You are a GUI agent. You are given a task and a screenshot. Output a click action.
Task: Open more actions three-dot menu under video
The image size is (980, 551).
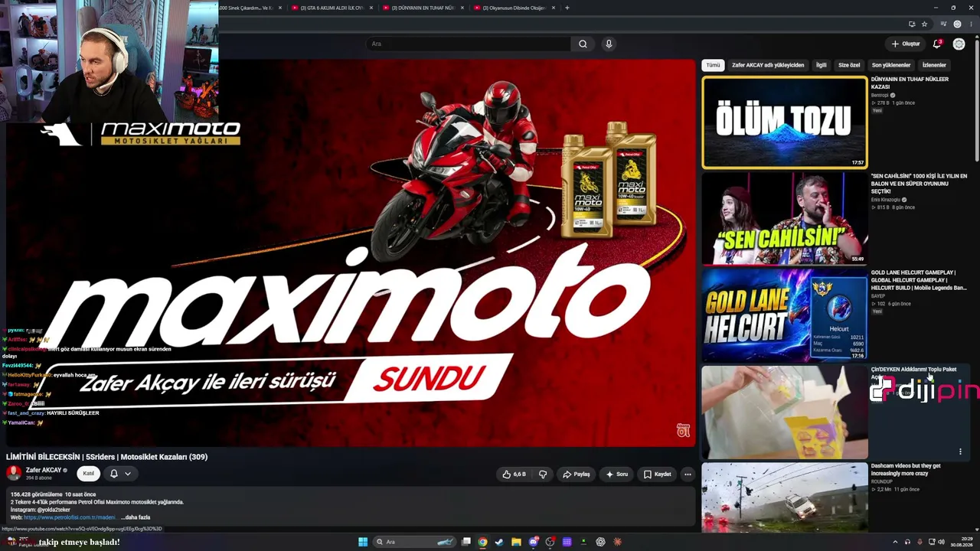pyautogui.click(x=688, y=474)
